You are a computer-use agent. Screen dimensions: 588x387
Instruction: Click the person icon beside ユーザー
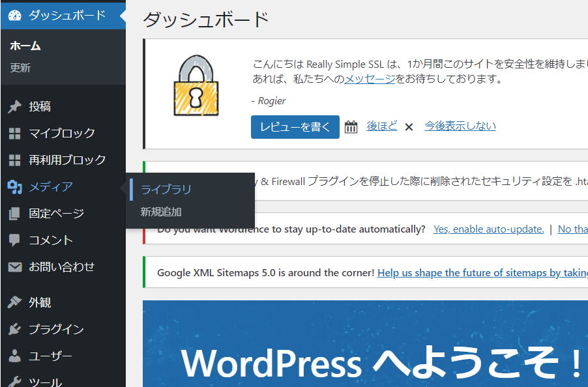(15, 356)
